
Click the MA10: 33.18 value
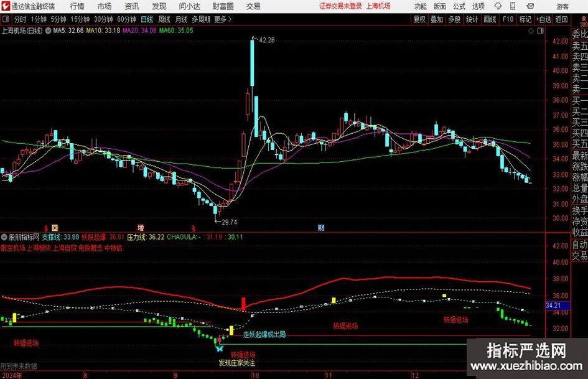103,30
